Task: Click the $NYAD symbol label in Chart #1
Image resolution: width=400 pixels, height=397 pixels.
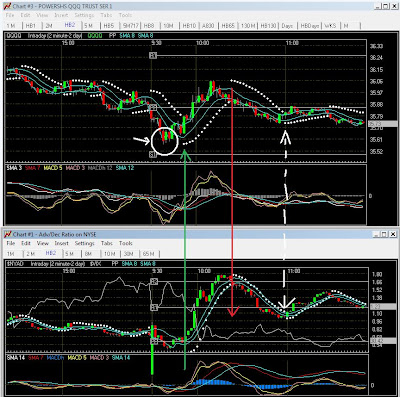Action: pyautogui.click(x=15, y=263)
